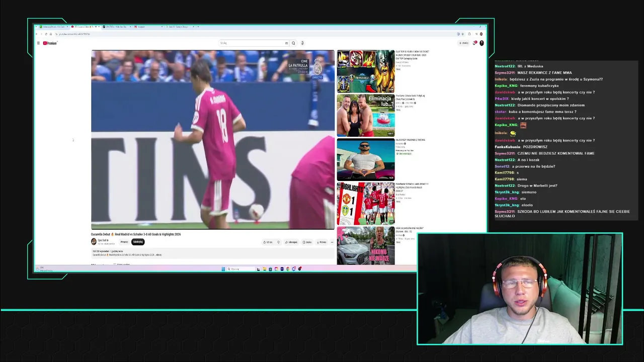The image size is (644, 362).
Task: Open the Olaf Top gameplay guide thumbnail
Action: click(x=366, y=71)
